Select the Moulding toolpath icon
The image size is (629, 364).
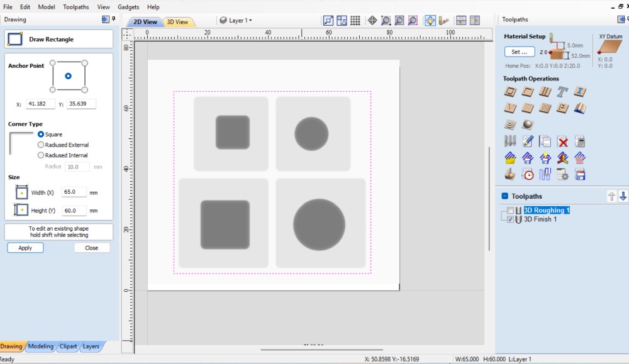click(580, 108)
